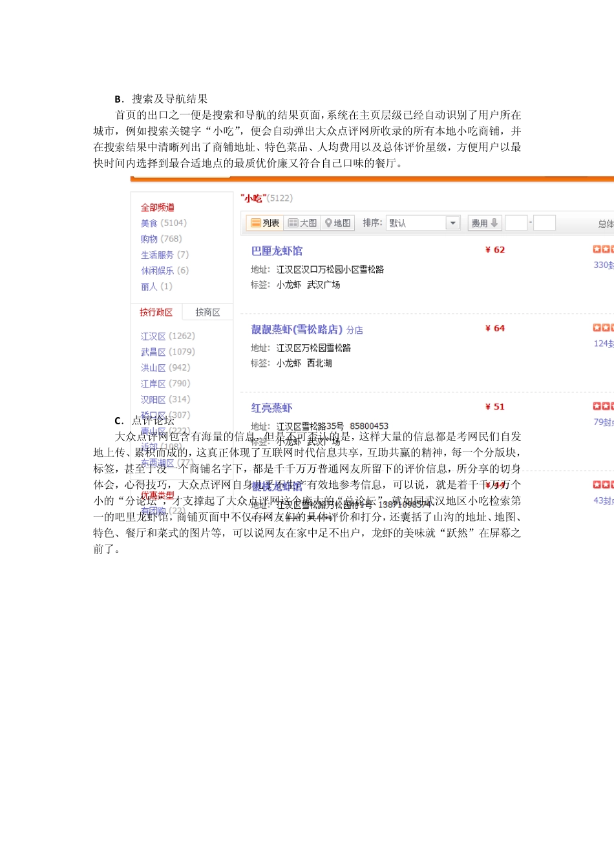Filter by 美食 (5104) category
The image size is (614, 868).
pyautogui.click(x=164, y=223)
